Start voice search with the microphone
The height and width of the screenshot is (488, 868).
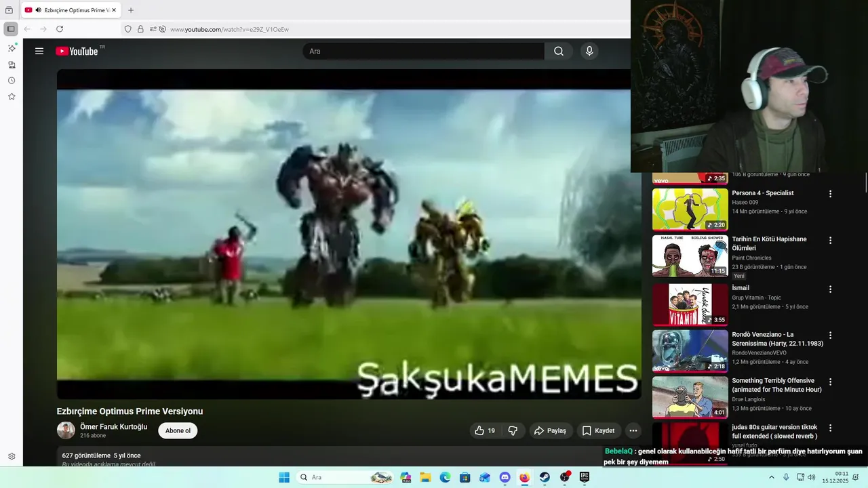(589, 51)
